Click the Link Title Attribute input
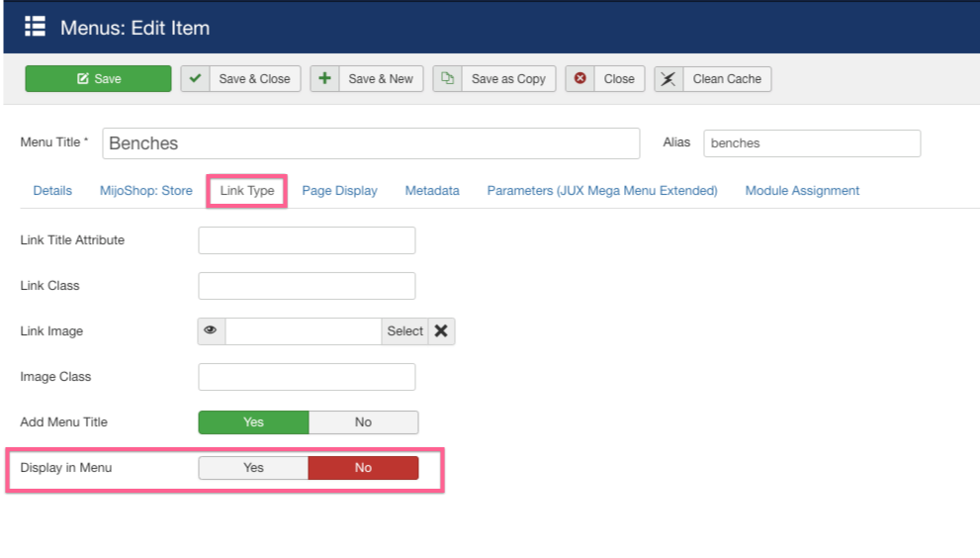 (307, 240)
